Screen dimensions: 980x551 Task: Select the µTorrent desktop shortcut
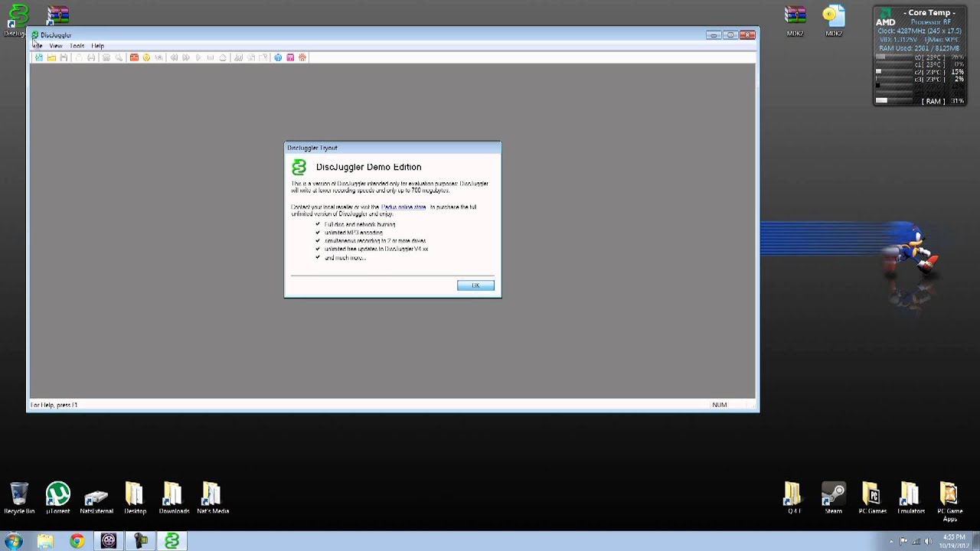pyautogui.click(x=57, y=498)
